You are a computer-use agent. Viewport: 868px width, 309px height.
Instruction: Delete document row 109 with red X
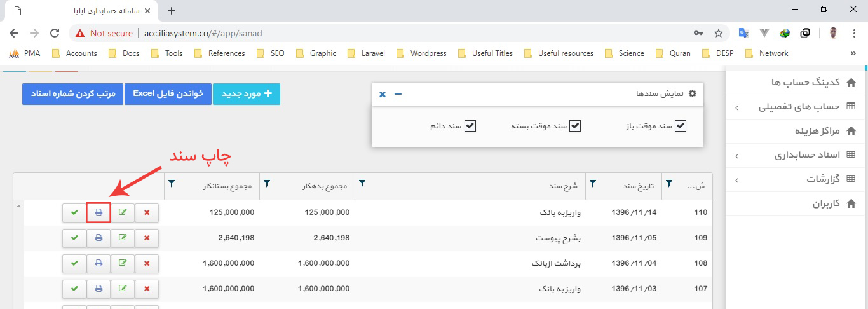click(x=147, y=238)
